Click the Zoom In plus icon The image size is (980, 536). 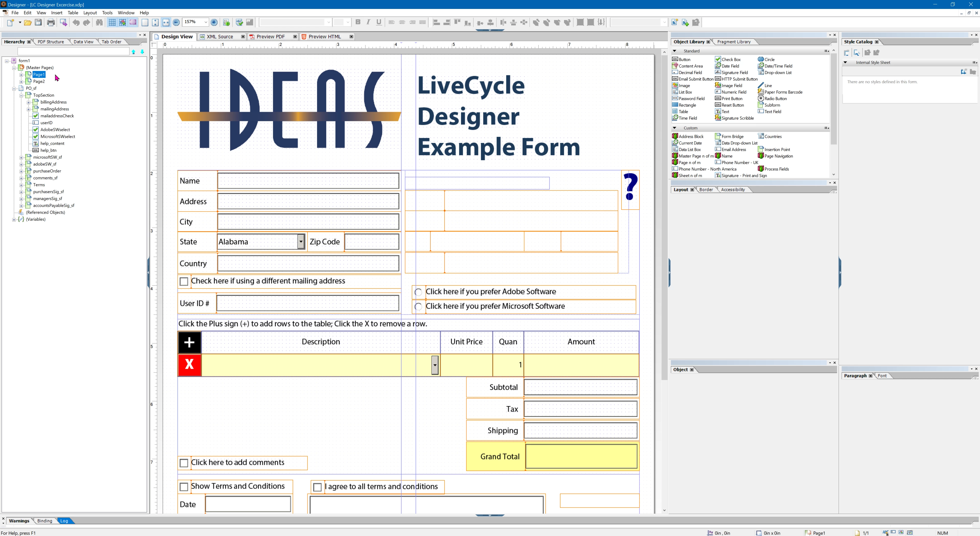pos(214,22)
